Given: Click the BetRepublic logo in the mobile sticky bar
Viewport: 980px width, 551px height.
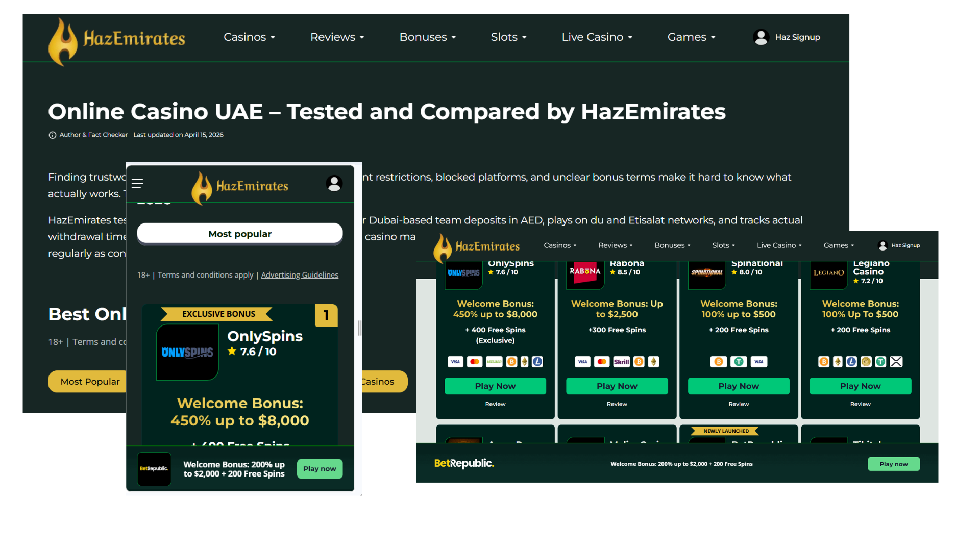Looking at the screenshot, I should [x=154, y=469].
